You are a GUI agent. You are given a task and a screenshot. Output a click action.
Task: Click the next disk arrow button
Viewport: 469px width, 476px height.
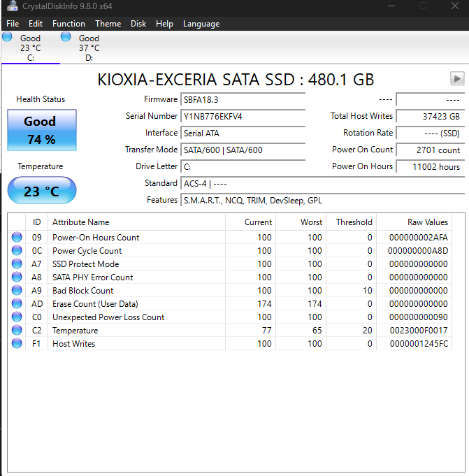pyautogui.click(x=457, y=79)
